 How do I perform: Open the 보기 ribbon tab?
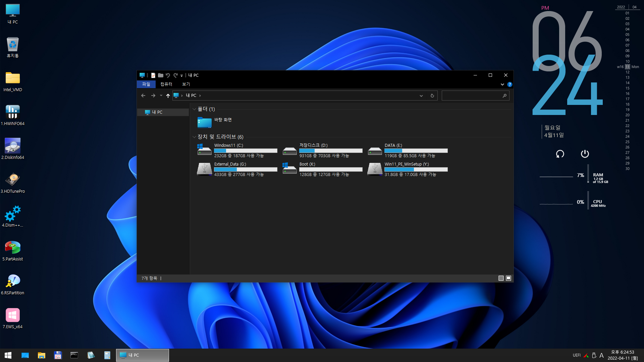point(186,84)
